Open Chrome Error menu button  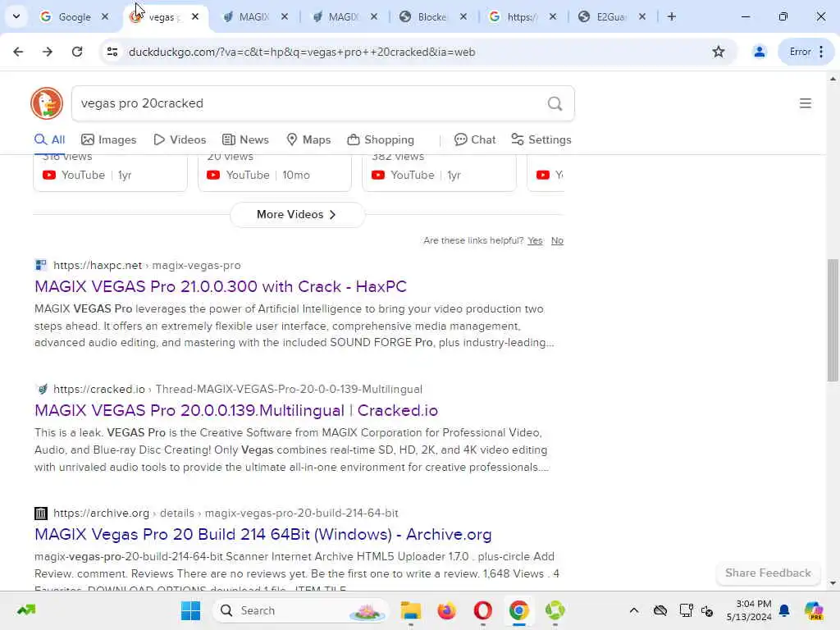coord(806,52)
